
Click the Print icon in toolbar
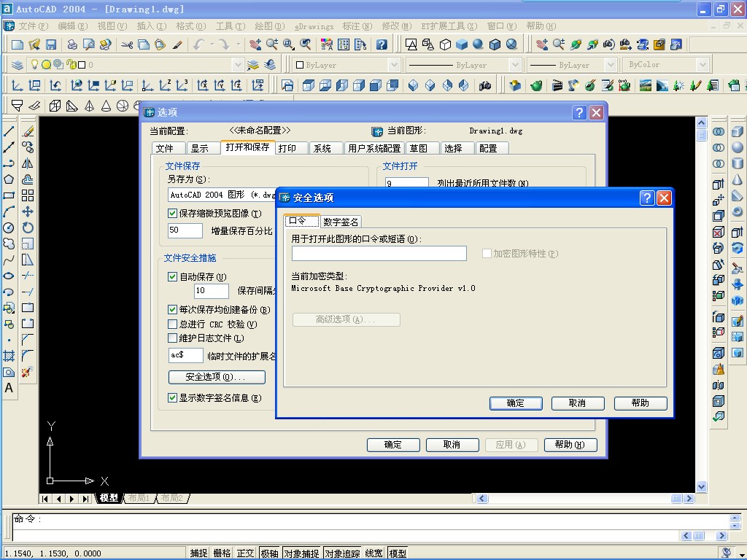click(x=72, y=44)
